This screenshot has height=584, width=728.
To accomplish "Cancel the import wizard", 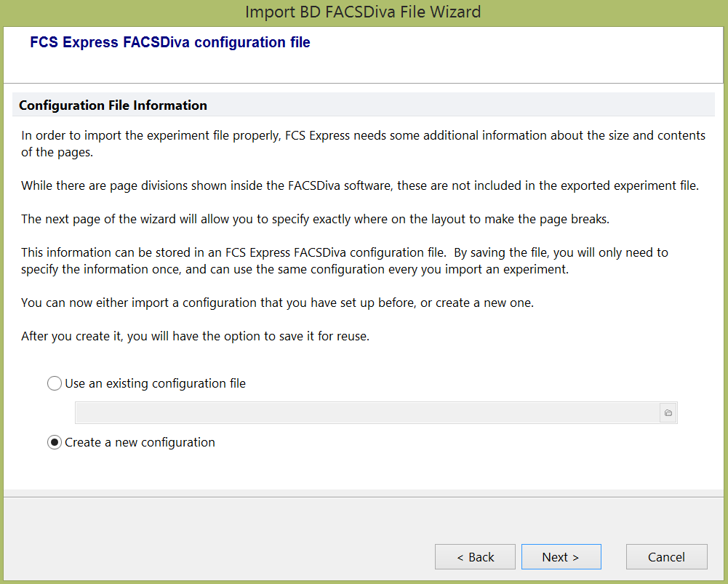I will click(666, 557).
